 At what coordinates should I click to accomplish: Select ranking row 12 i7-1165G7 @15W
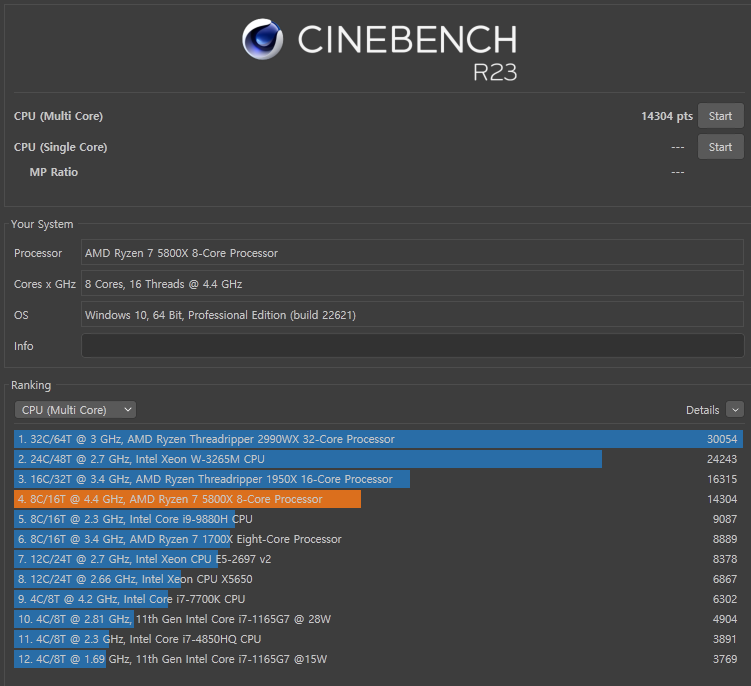[x=378, y=659]
